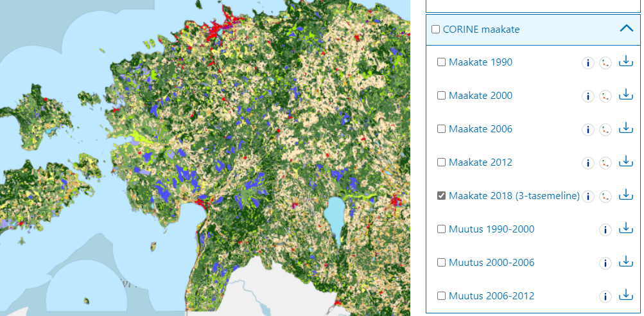Open info for Muutus 1990-2000
The width and height of the screenshot is (644, 316).
605,229
